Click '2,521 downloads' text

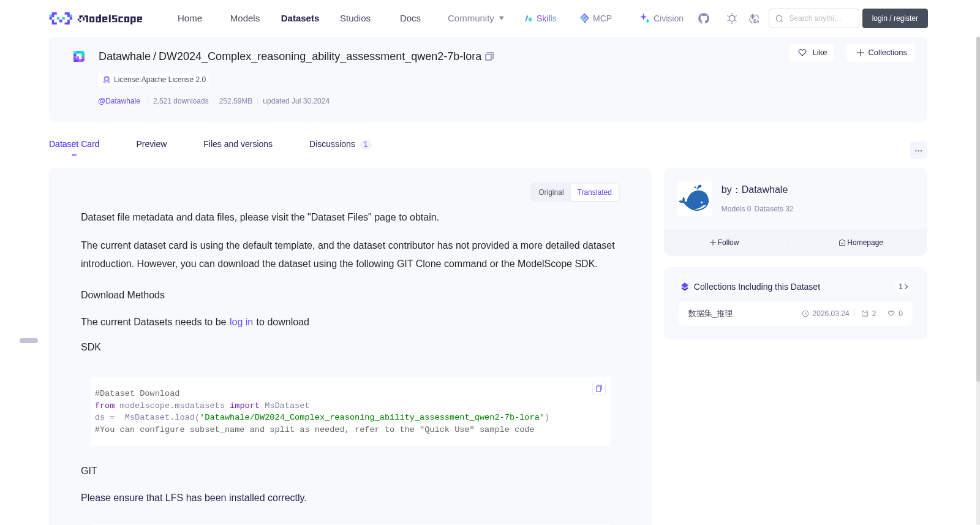[181, 101]
